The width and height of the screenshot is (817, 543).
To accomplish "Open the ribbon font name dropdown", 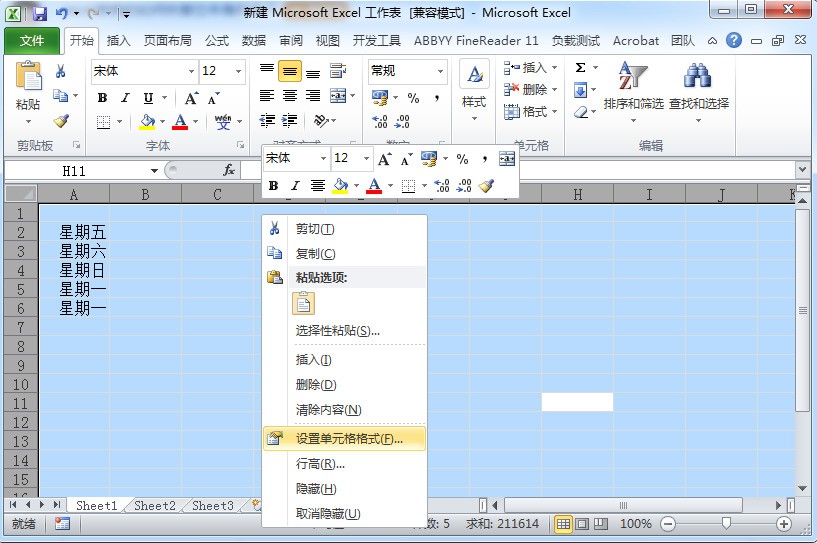I will [x=191, y=71].
